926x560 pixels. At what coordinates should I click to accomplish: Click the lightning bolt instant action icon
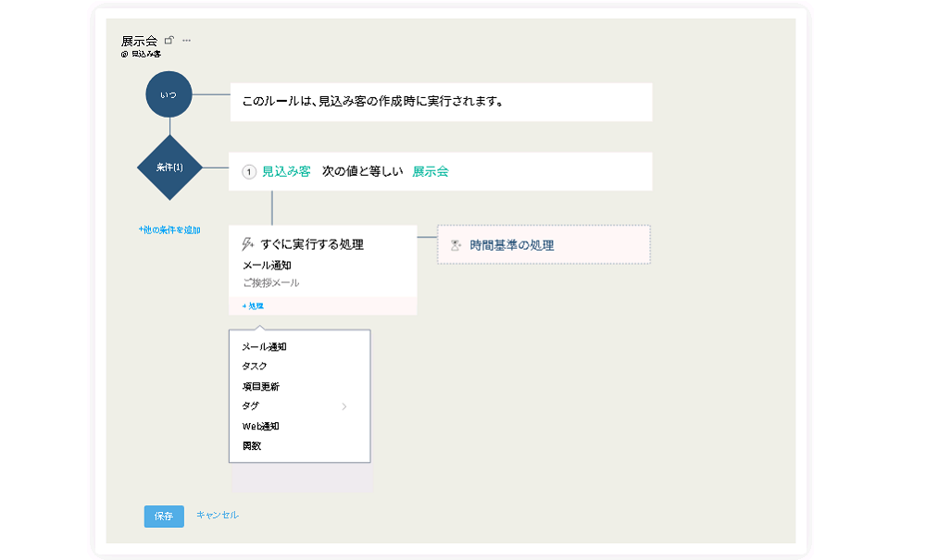248,243
